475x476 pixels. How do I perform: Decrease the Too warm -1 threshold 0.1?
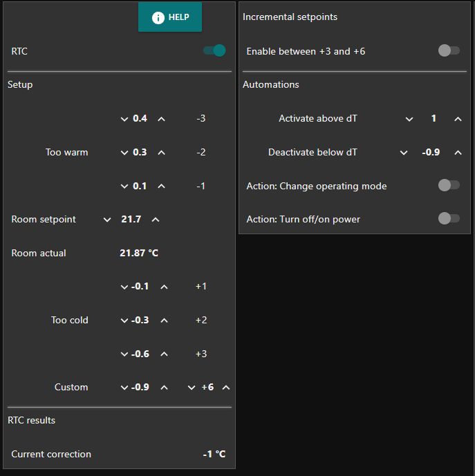(x=124, y=187)
